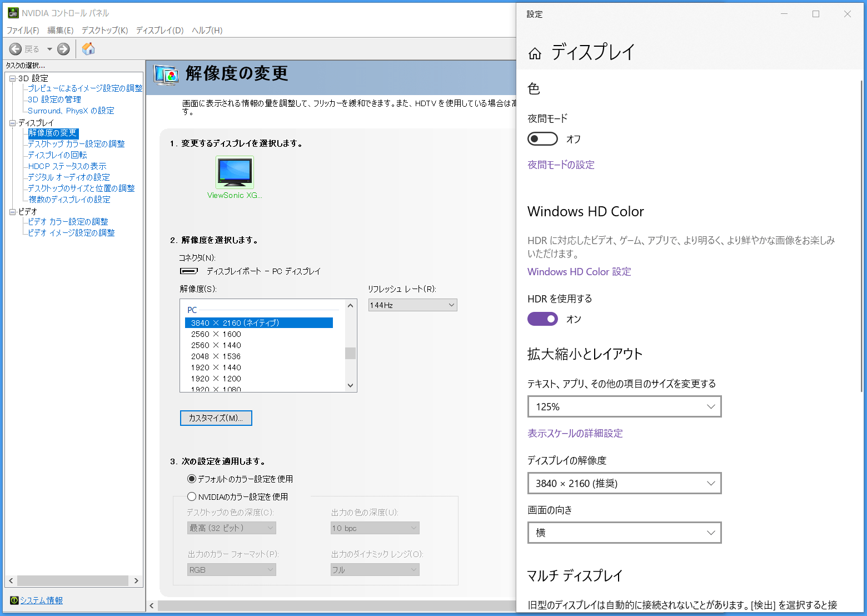Select 複数のディスプレイの設定 tree item
The width and height of the screenshot is (867, 616).
pos(69,200)
